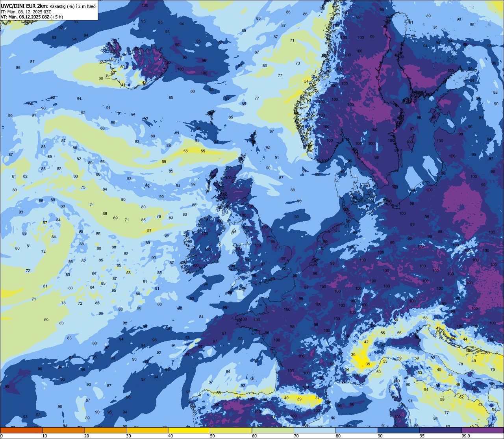Click the bright yellow 40–50 legend swatch
The width and height of the screenshot is (504, 439).
189,430
